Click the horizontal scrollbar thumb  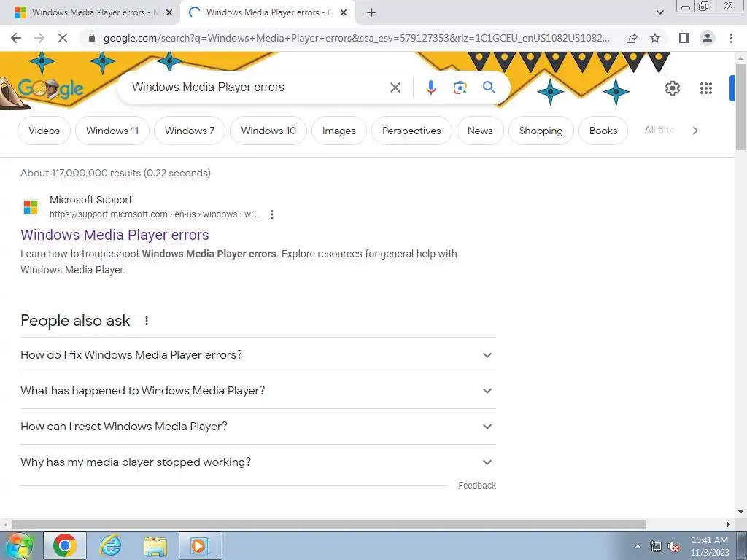click(330, 524)
